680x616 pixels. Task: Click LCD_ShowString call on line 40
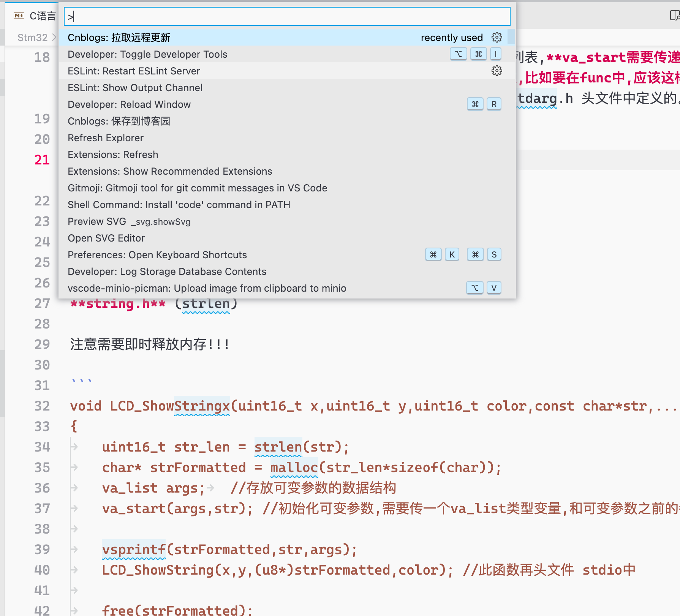pos(278,570)
